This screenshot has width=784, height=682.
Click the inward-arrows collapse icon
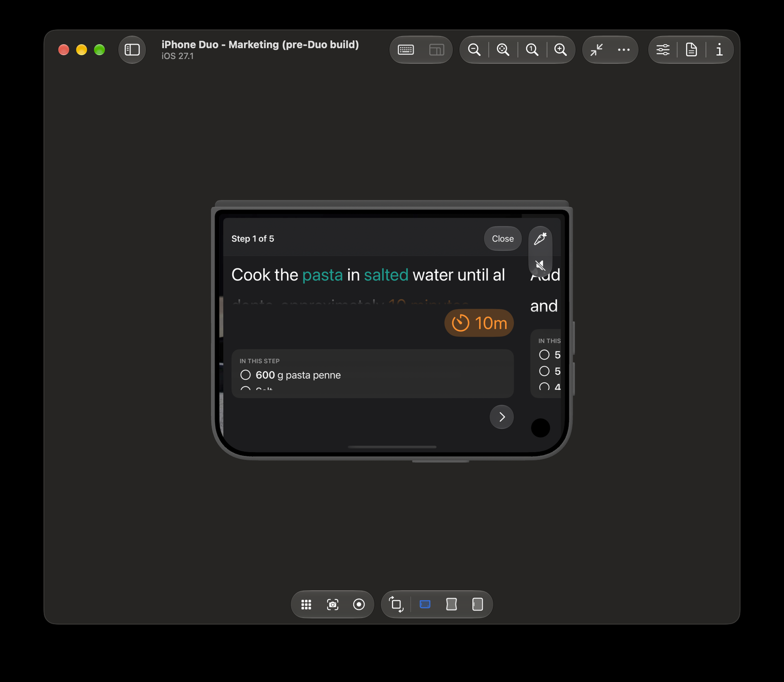(596, 49)
